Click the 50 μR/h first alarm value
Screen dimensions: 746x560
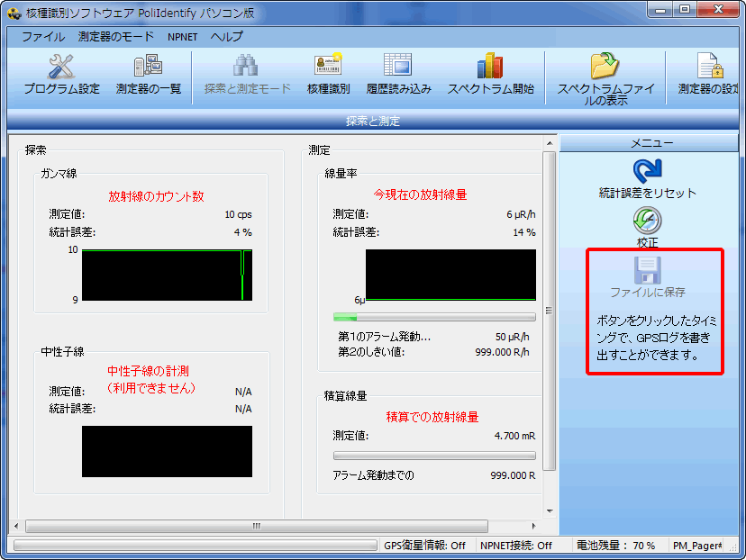coord(512,337)
